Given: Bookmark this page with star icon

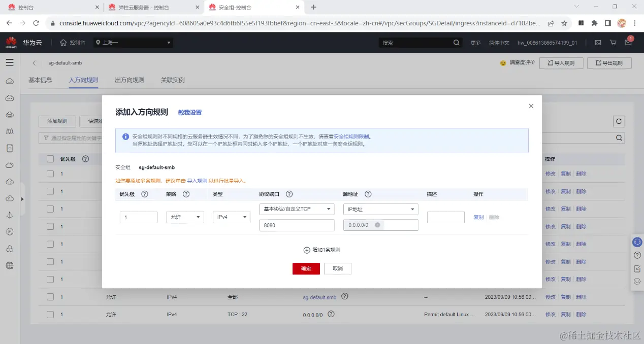Looking at the screenshot, I should (x=564, y=23).
